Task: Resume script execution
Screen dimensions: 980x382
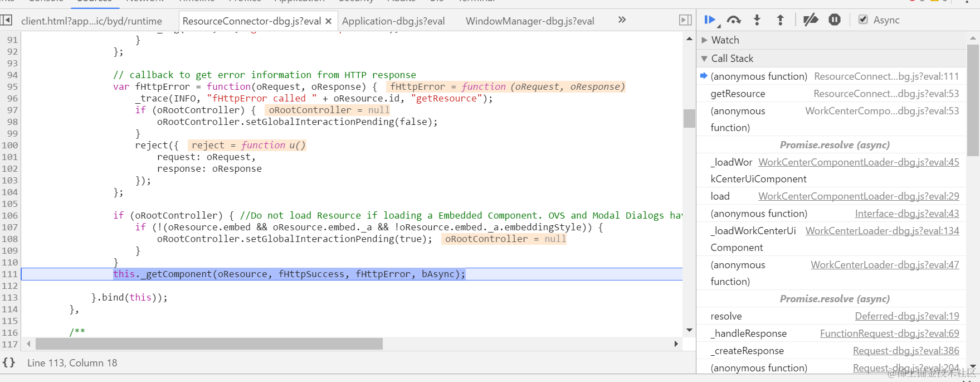Action: click(710, 20)
